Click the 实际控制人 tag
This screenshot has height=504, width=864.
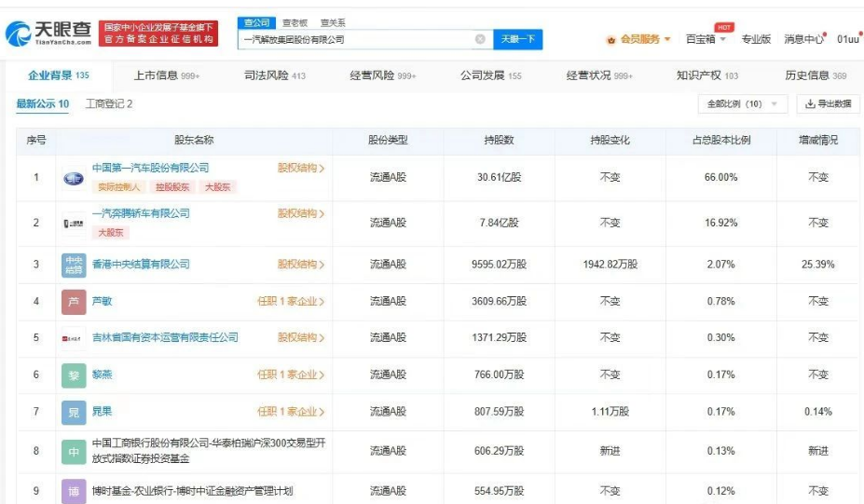(119, 186)
